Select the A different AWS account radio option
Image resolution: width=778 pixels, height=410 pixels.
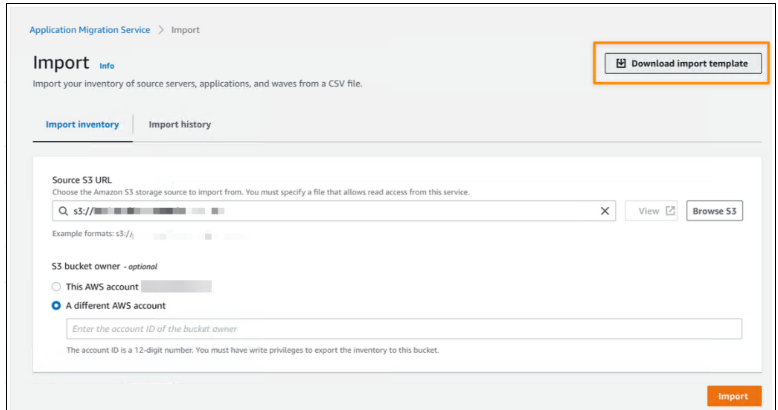coord(57,305)
